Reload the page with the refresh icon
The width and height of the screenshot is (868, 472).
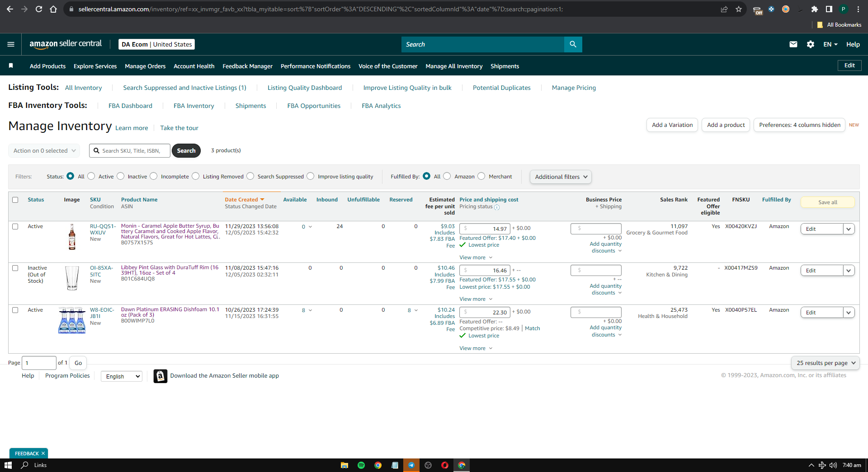click(x=39, y=9)
